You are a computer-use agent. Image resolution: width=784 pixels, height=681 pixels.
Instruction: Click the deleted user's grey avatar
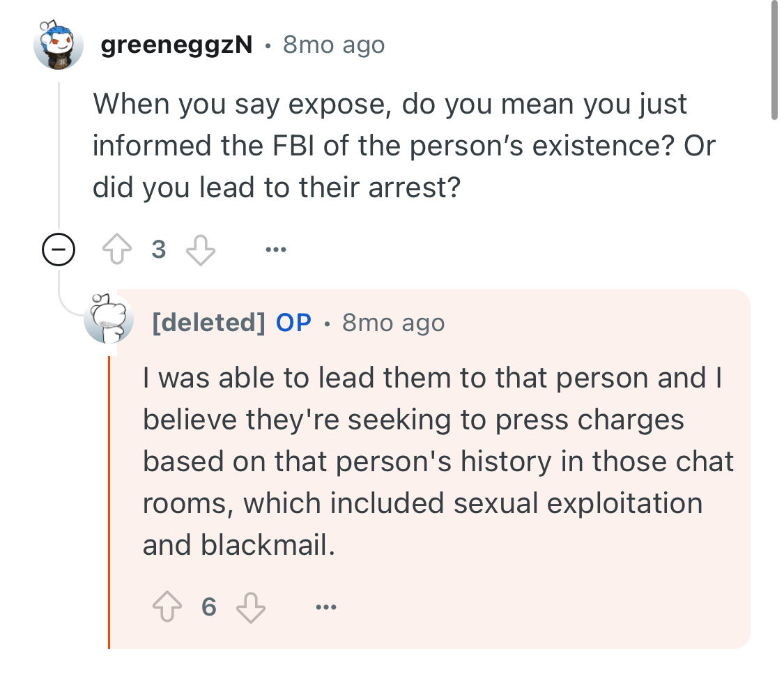point(109,319)
